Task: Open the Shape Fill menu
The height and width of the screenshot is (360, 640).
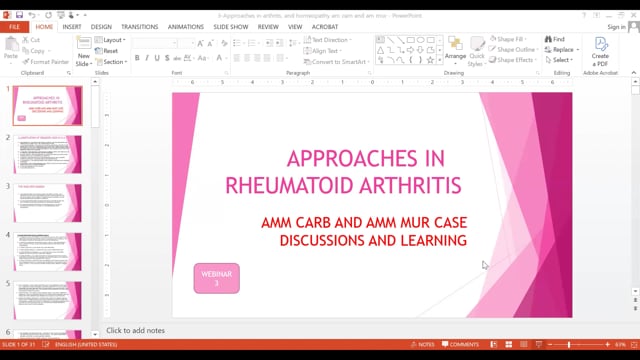Action: [508, 39]
